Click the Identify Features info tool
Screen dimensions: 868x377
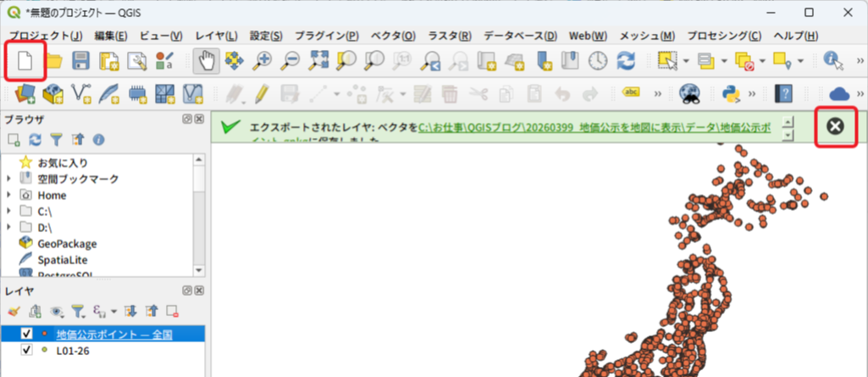832,61
